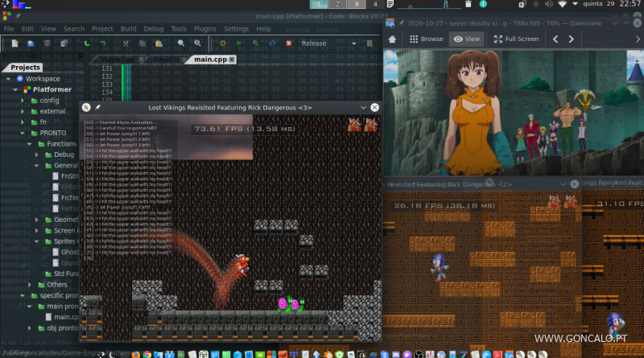This screenshot has height=358, width=644.
Task: Switch to the Player.cpp editor tab
Action: 118,60
